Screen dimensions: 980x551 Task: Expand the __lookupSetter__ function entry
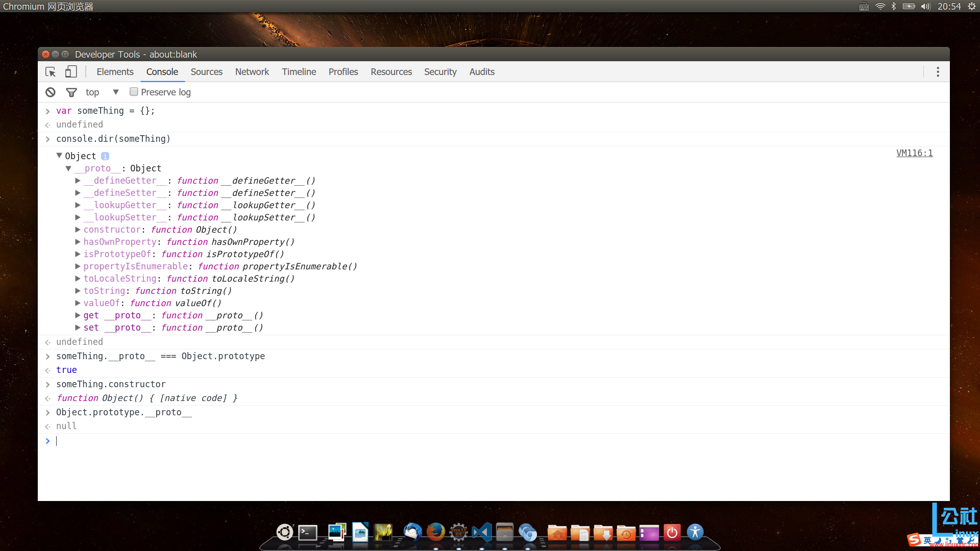pos(78,217)
